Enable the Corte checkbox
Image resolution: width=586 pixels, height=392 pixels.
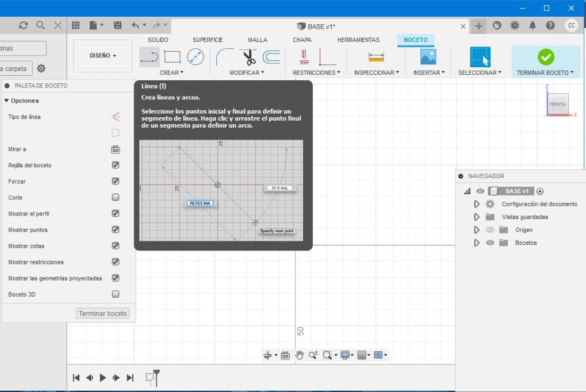coord(116,197)
